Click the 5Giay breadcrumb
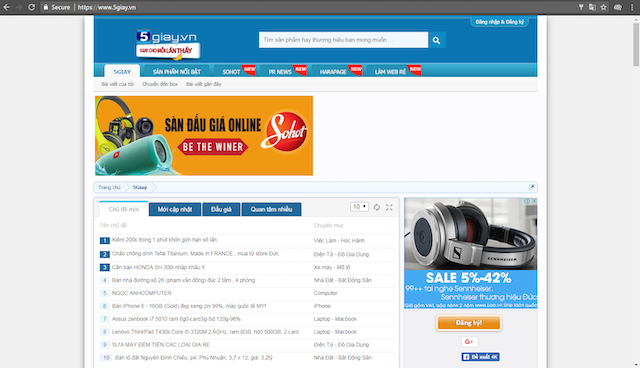Screen dimensions: 640x368 [x=140, y=187]
